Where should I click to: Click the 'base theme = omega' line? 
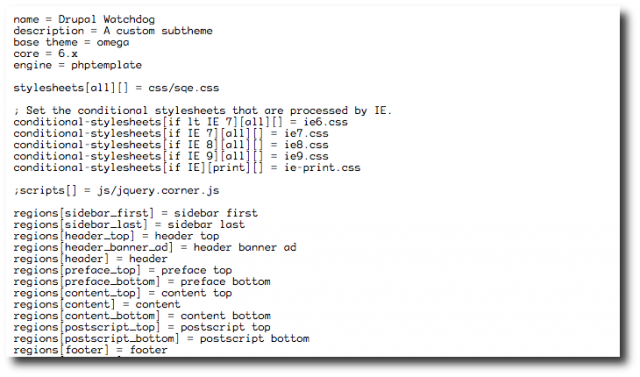pyautogui.click(x=71, y=42)
